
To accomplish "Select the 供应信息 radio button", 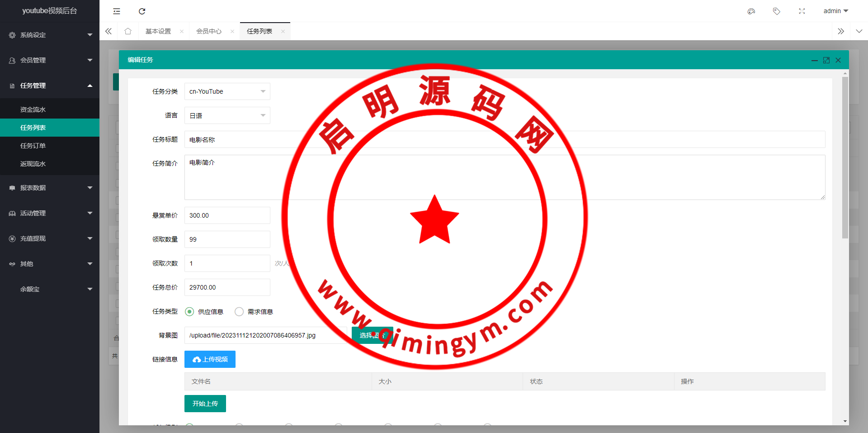I will click(x=190, y=312).
